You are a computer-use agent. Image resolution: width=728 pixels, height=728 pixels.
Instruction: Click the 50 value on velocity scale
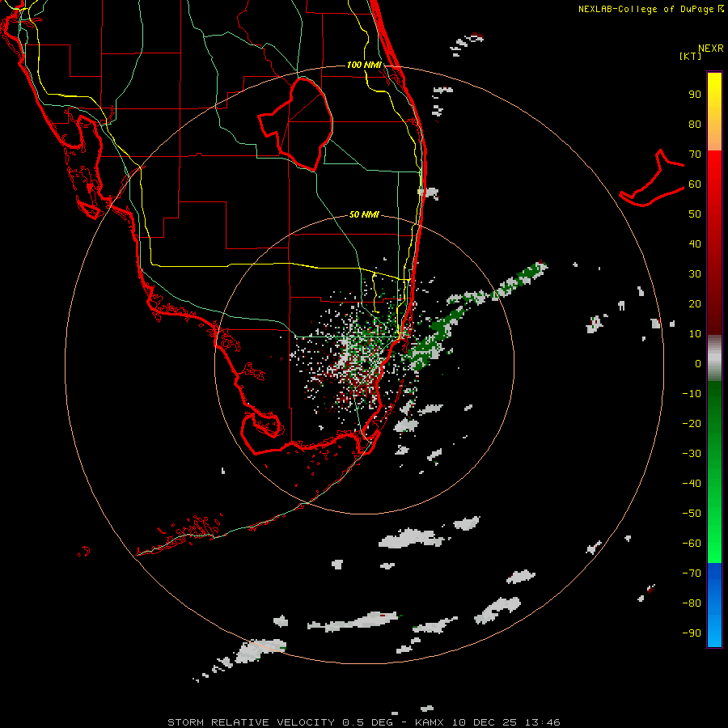[695, 214]
